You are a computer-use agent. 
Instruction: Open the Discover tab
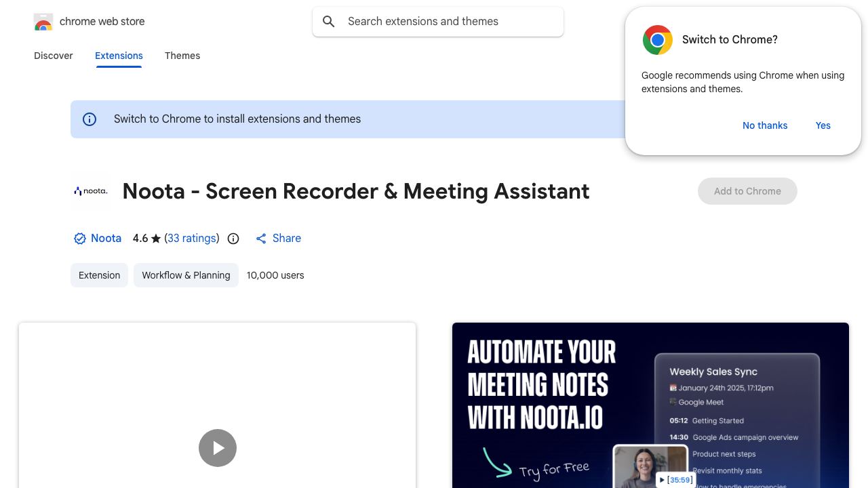pyautogui.click(x=54, y=56)
